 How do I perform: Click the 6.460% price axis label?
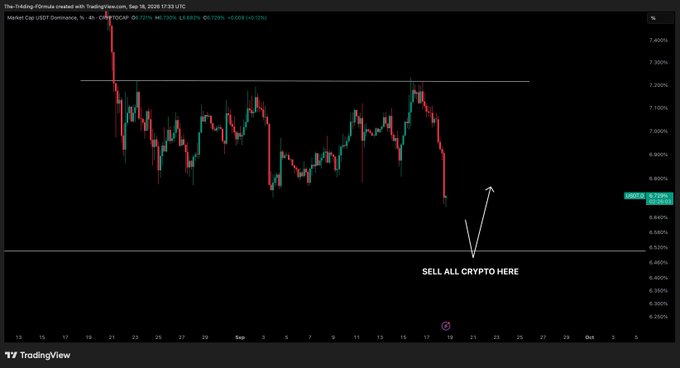658,263
